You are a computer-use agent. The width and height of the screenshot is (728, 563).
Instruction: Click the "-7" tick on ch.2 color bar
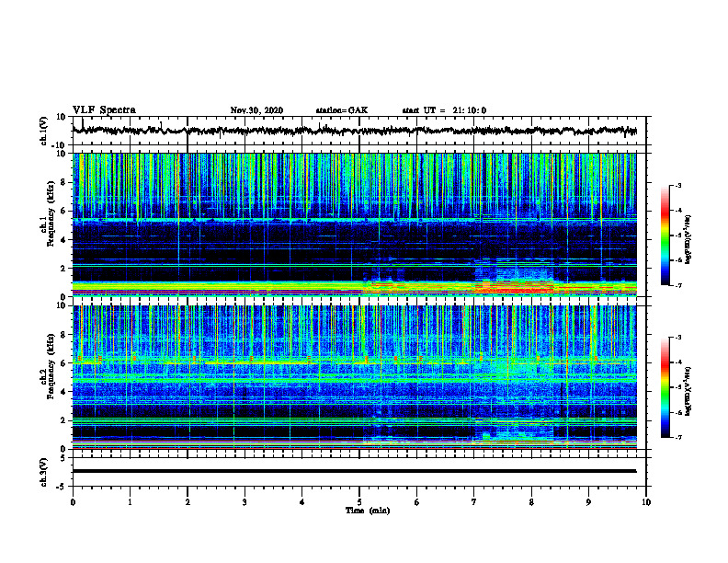pos(677,437)
